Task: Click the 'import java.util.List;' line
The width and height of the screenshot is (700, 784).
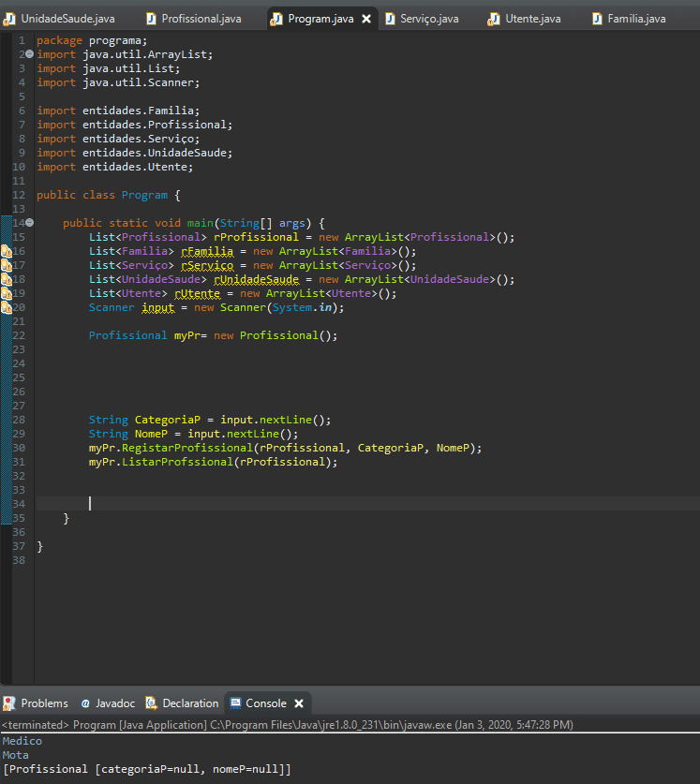Action: pyautogui.click(x=108, y=68)
